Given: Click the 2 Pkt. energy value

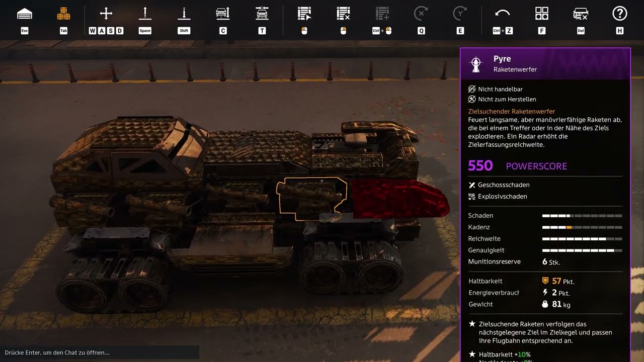Looking at the screenshot, I should coord(560,293).
